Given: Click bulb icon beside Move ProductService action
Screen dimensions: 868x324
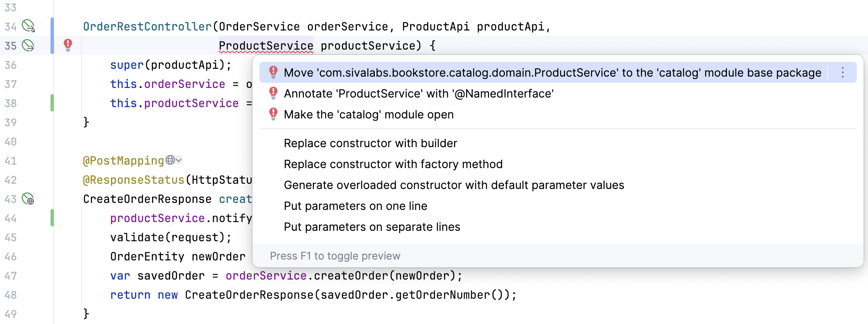Looking at the screenshot, I should tap(273, 72).
